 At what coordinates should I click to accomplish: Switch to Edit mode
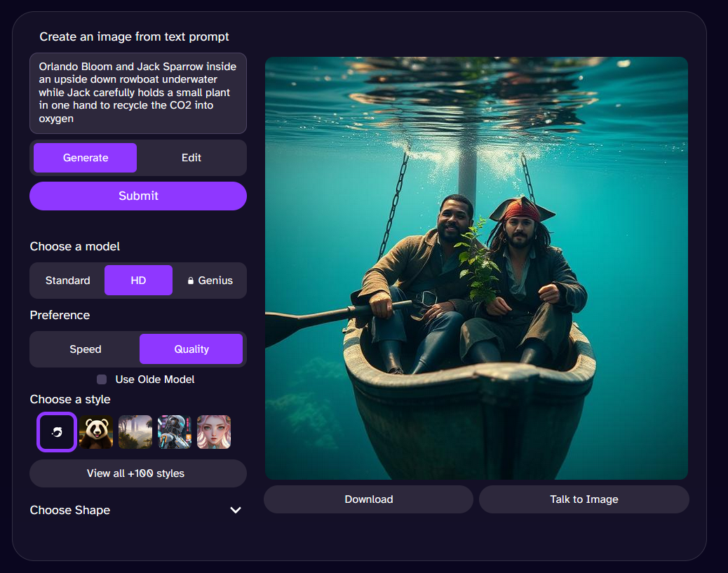click(191, 158)
